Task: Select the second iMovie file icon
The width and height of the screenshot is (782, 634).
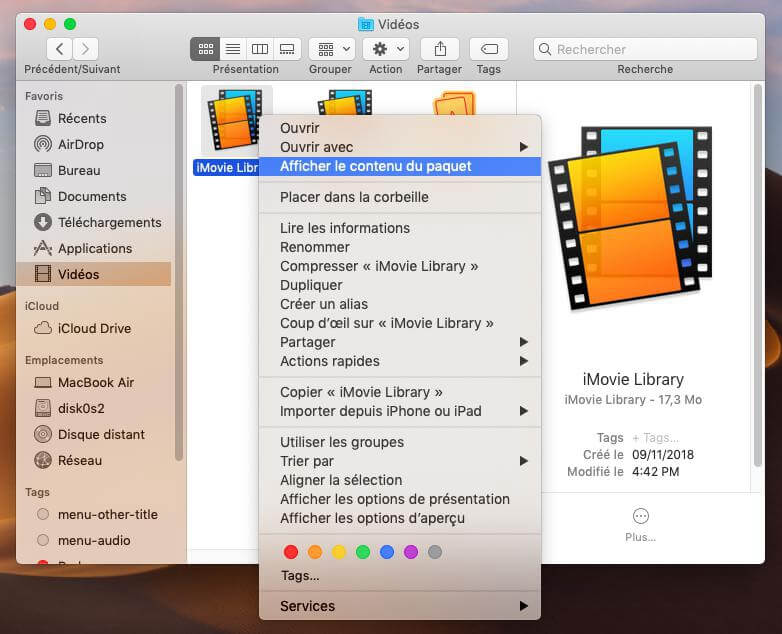Action: point(345,102)
